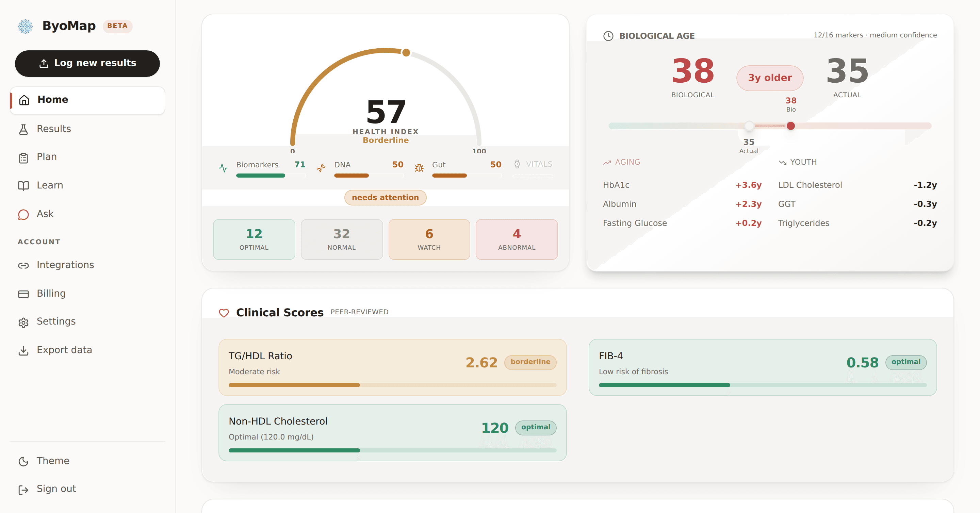Click the Vitals watch icon
This screenshot has width=980, height=513.
(517, 164)
